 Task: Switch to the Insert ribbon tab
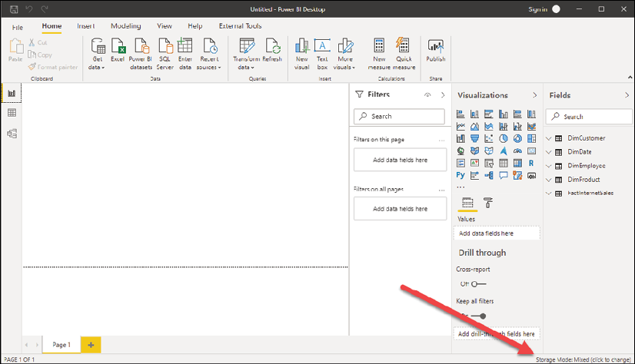pos(85,26)
